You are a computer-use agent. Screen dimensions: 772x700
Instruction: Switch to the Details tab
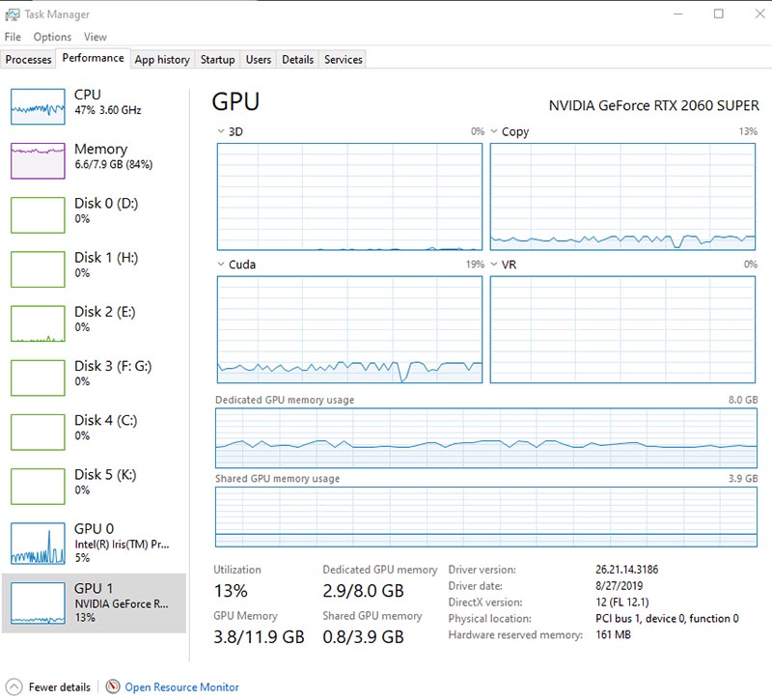(297, 60)
